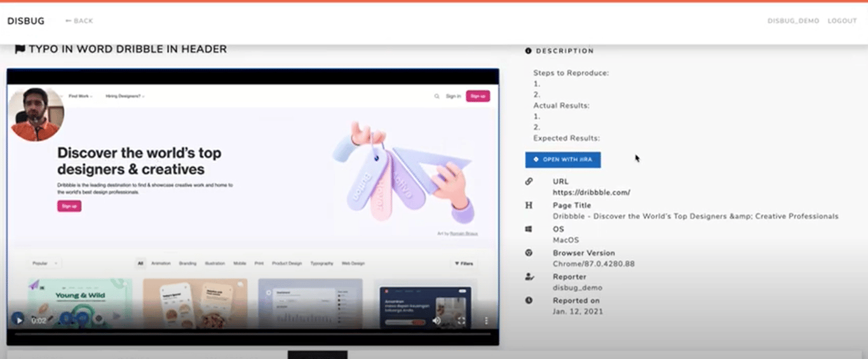868x359 pixels.
Task: Click the reporter name 'disbug_demo' text
Action: (x=578, y=288)
